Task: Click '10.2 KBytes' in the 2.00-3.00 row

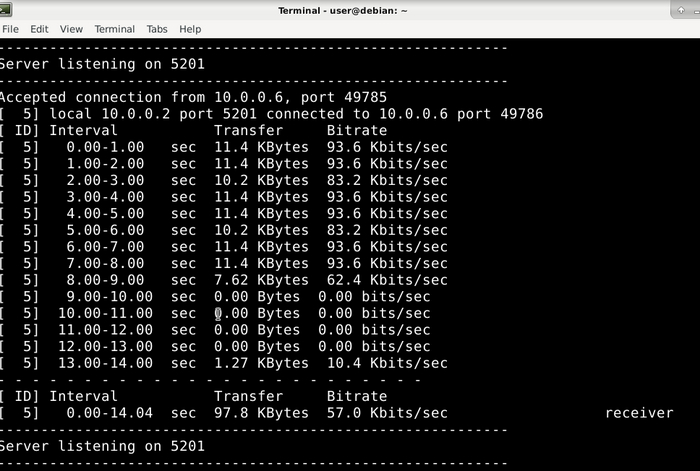Action: [261, 180]
